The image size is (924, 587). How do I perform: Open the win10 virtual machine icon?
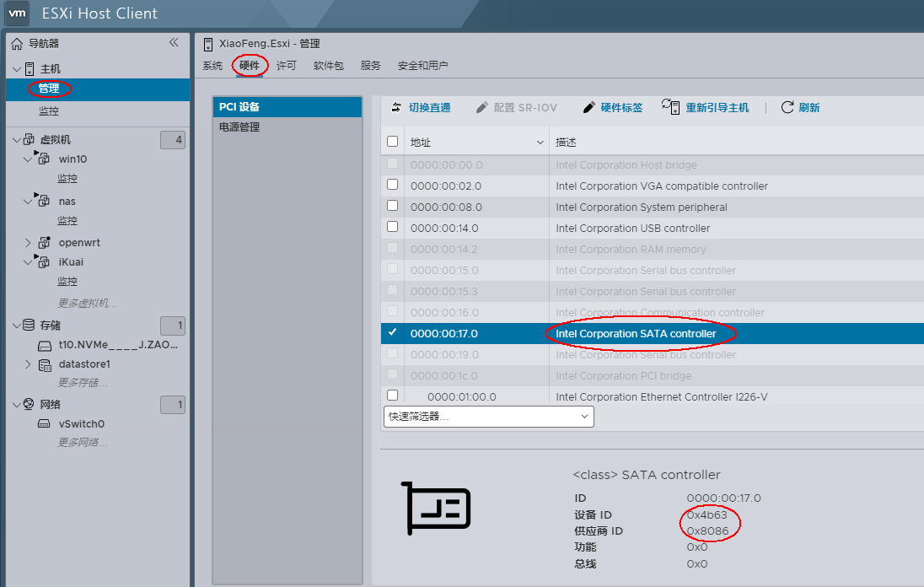pyautogui.click(x=43, y=159)
